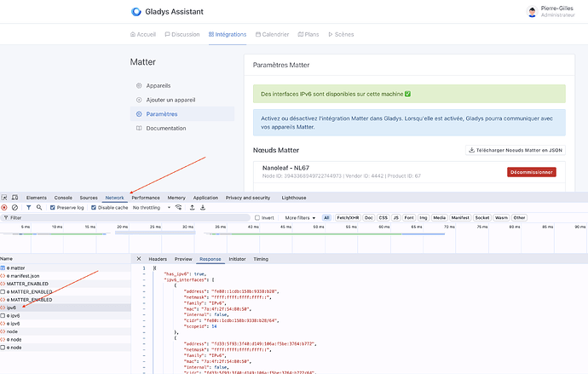Switch to the Console tab in DevTools
The width and height of the screenshot is (588, 374).
click(x=63, y=197)
